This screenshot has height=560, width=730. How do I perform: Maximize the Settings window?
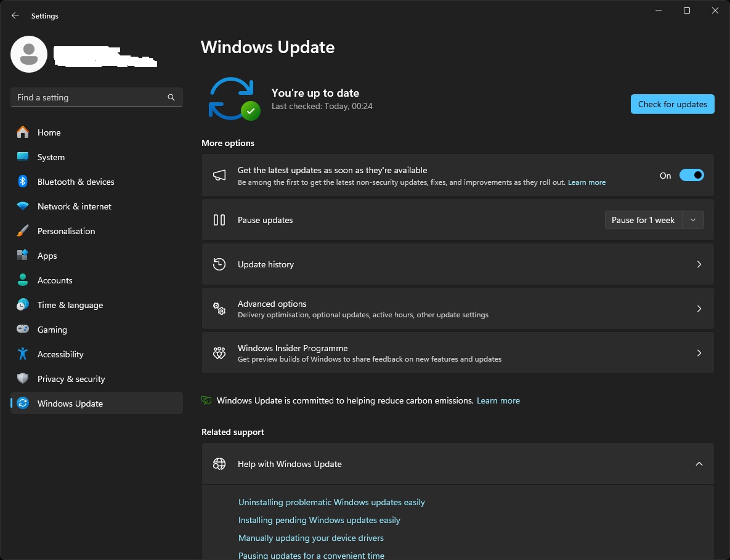click(687, 10)
